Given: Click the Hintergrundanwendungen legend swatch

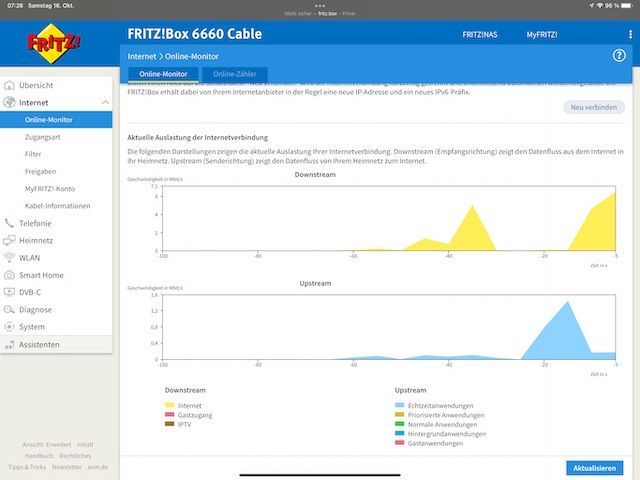Looking at the screenshot, I should pos(400,433).
